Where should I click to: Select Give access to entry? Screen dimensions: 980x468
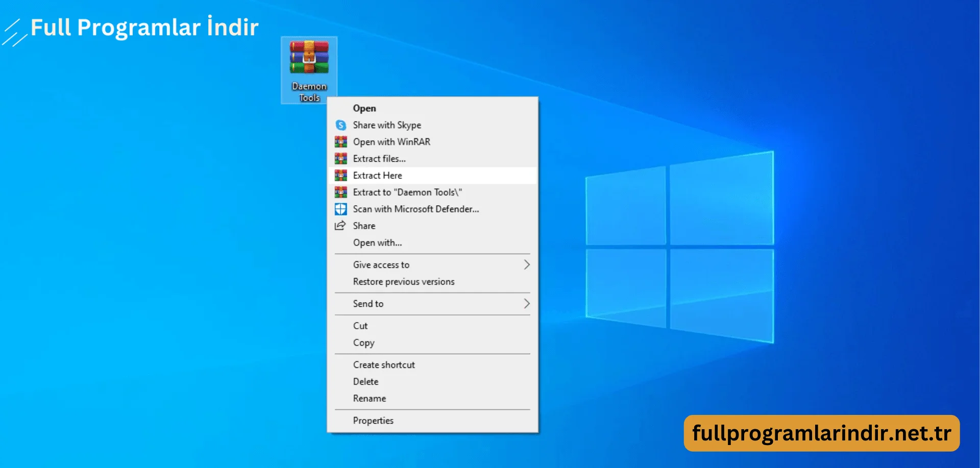432,265
